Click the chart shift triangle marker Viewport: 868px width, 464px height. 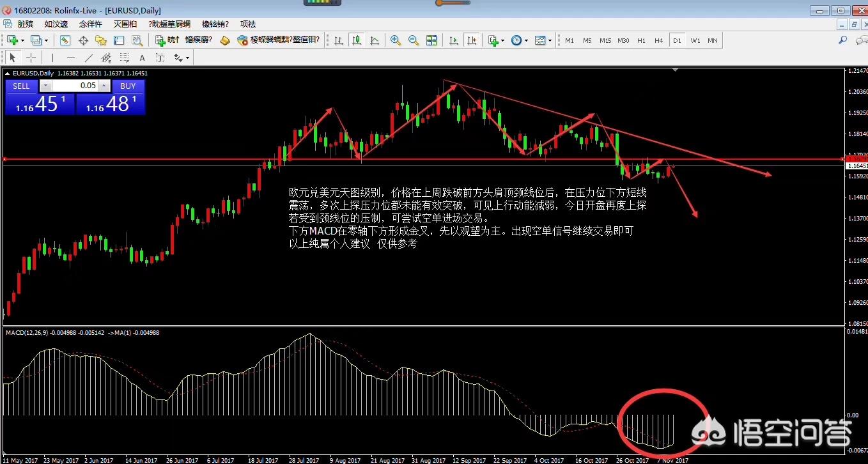click(676, 70)
